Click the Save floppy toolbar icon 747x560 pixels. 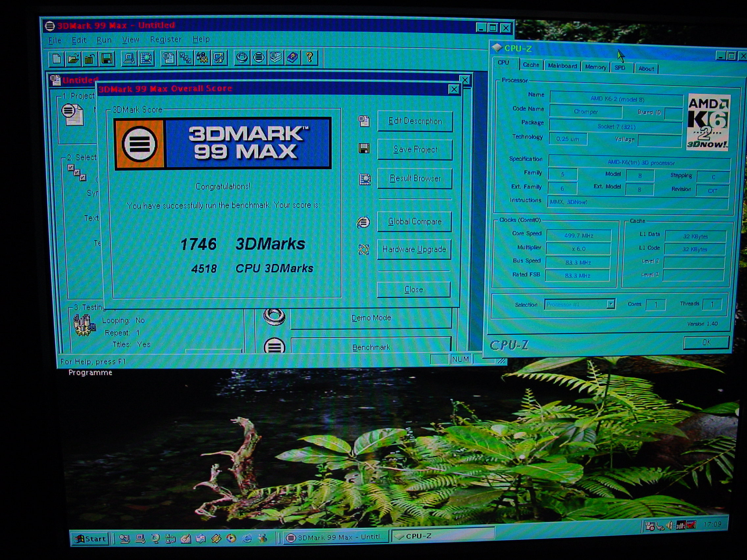coord(107,59)
